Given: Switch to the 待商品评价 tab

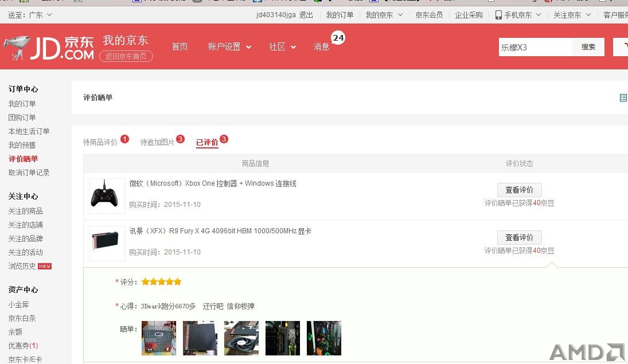Looking at the screenshot, I should (100, 142).
